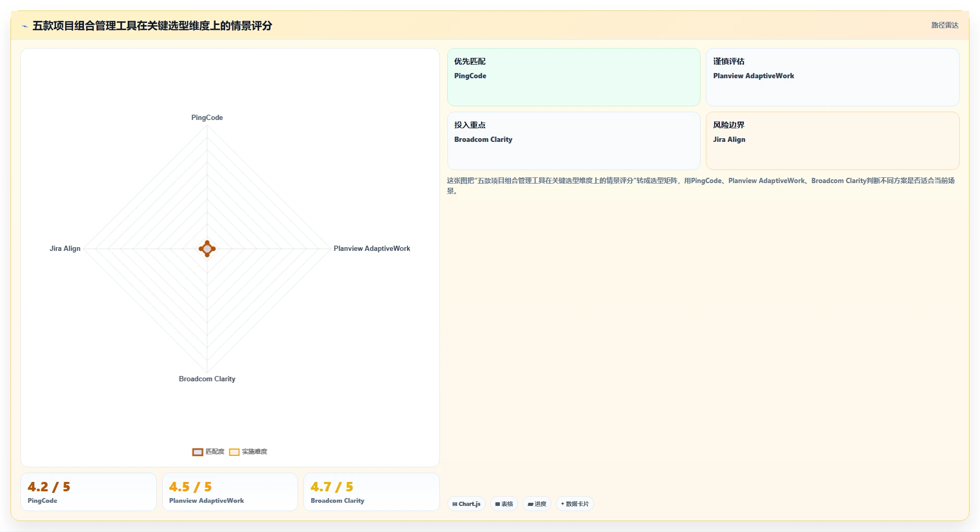Click the data point at radar center
This screenshot has height=532, width=980.
pos(207,249)
